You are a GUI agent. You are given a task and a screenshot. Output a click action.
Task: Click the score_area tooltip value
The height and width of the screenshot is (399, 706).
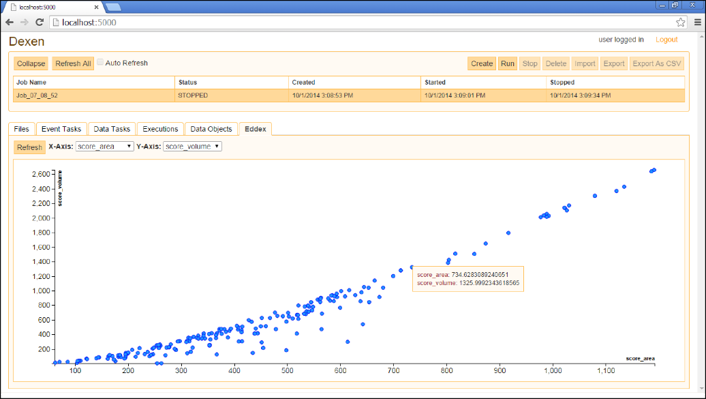click(480, 275)
